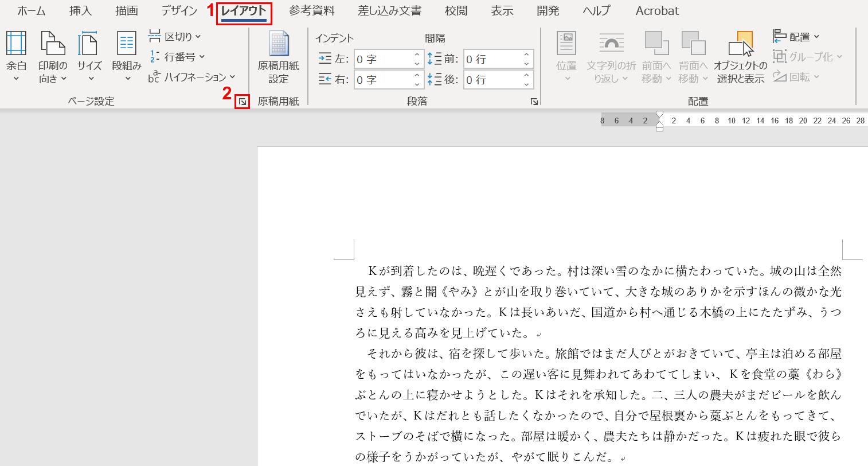Open the グループ化 group dropdown

808,57
